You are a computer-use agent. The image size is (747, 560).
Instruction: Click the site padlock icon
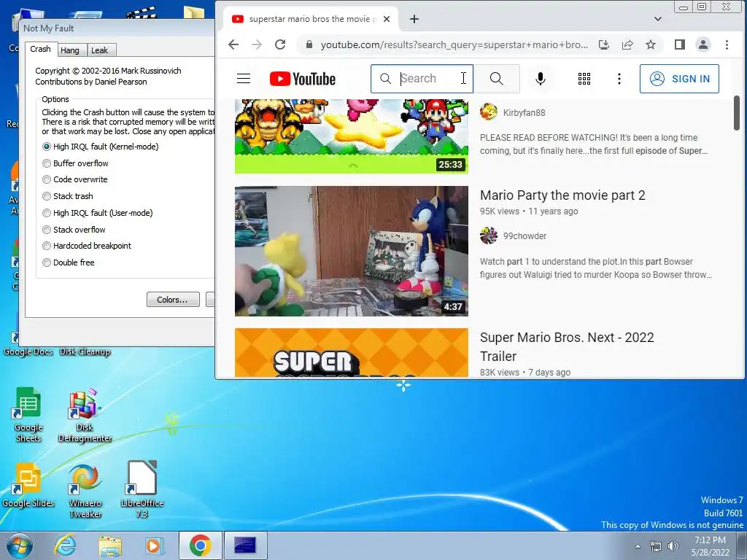309,44
